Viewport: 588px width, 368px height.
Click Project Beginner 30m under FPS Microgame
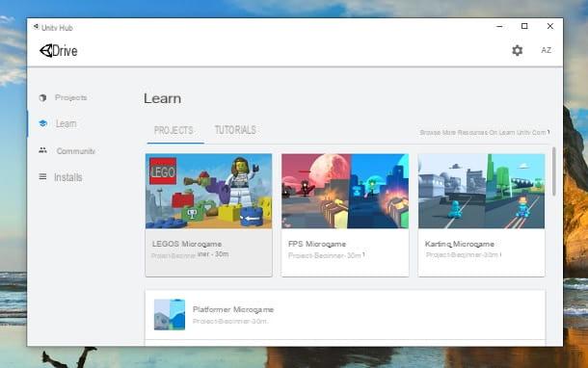click(325, 255)
